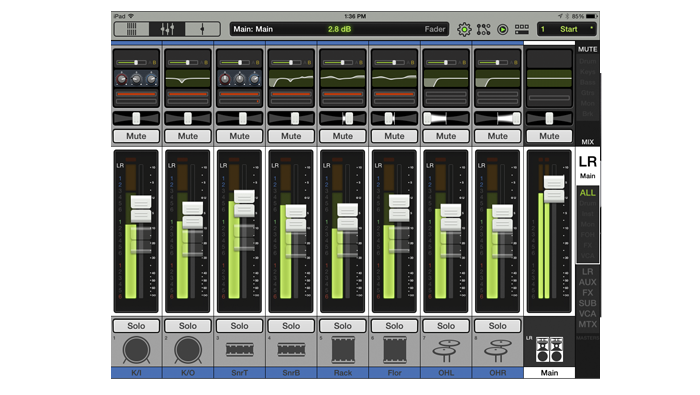This screenshot has width=700, height=395.
Task: Select the SnrT channel name label
Action: coord(240,373)
